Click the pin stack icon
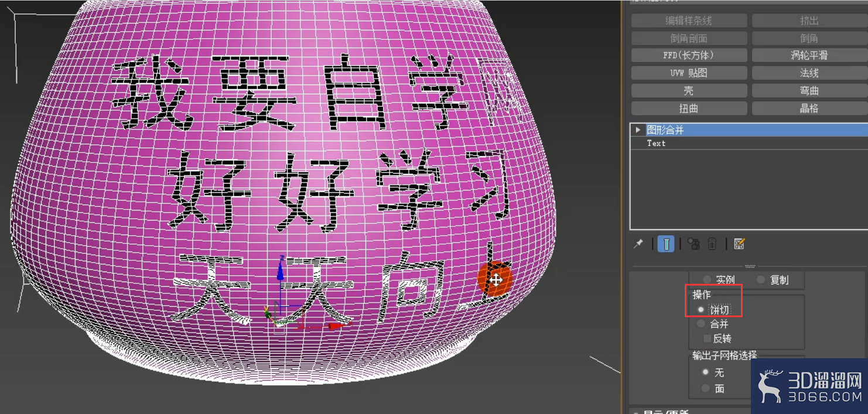 click(x=638, y=244)
